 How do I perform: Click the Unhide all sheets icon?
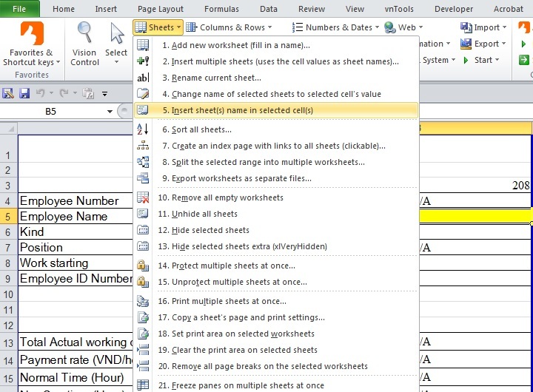tap(143, 214)
